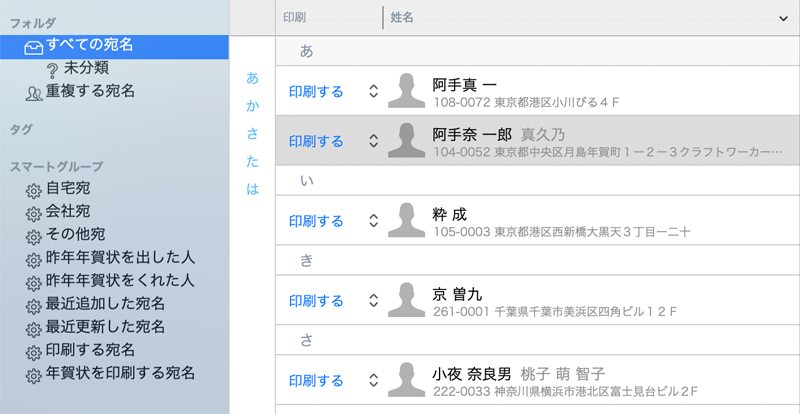This screenshot has height=414, width=800.
Task: Click the joint name 真久乃
Action: 543,135
